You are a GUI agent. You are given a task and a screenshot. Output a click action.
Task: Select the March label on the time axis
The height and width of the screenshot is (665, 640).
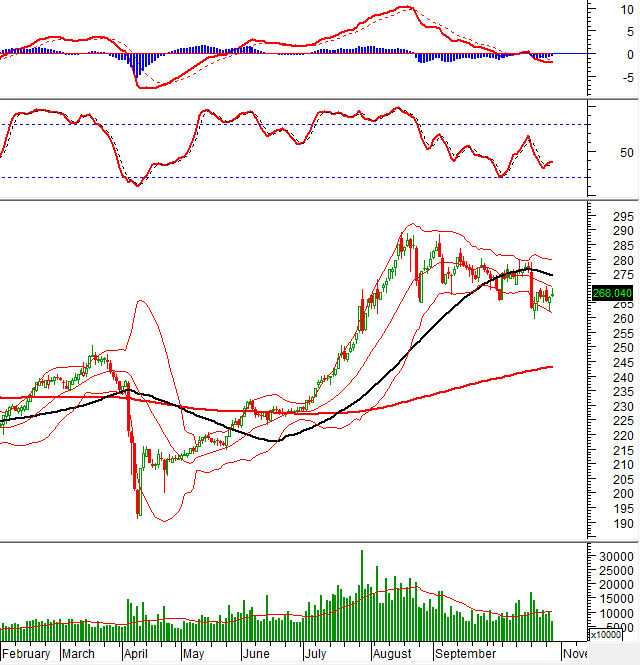point(79,654)
